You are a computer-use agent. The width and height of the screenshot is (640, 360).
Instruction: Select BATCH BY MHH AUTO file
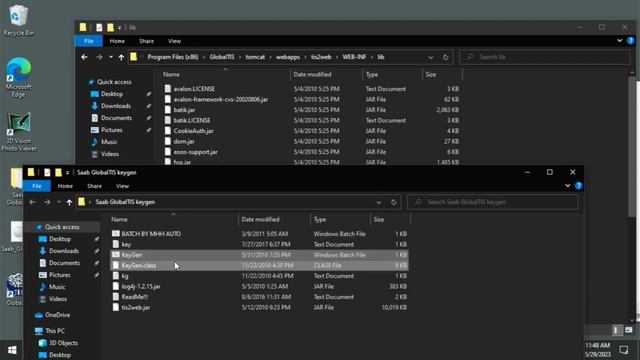pyautogui.click(x=260, y=234)
